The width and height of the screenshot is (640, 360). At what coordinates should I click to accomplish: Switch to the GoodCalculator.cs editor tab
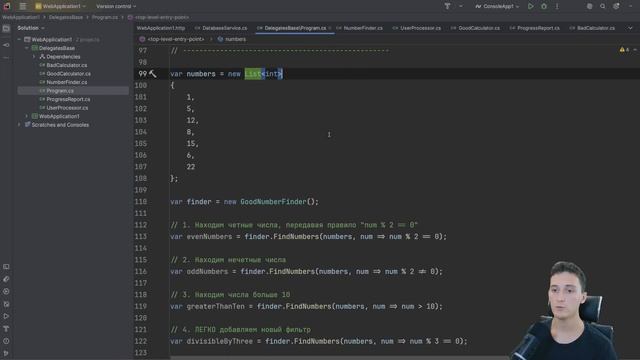pyautogui.click(x=475, y=28)
